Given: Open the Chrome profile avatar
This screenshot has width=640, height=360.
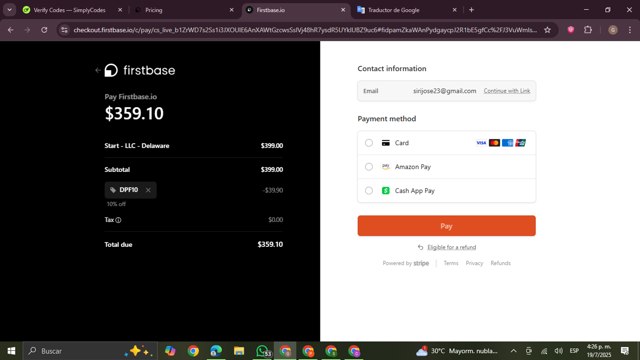Looking at the screenshot, I should tap(613, 30).
